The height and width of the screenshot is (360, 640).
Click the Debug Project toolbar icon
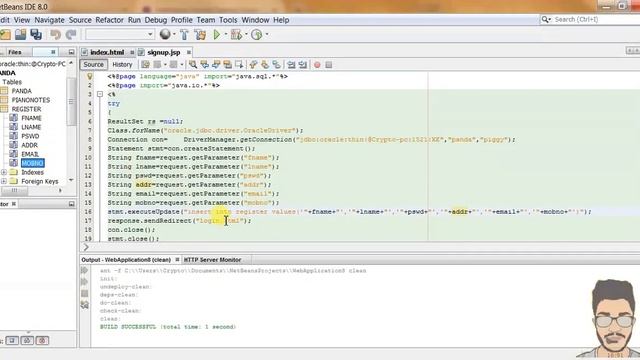pos(236,35)
